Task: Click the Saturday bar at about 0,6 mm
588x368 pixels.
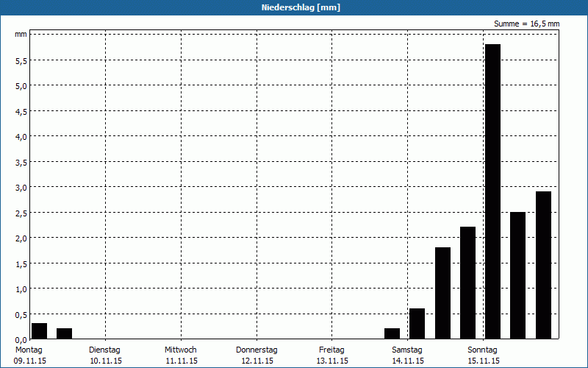Action: tap(417, 324)
